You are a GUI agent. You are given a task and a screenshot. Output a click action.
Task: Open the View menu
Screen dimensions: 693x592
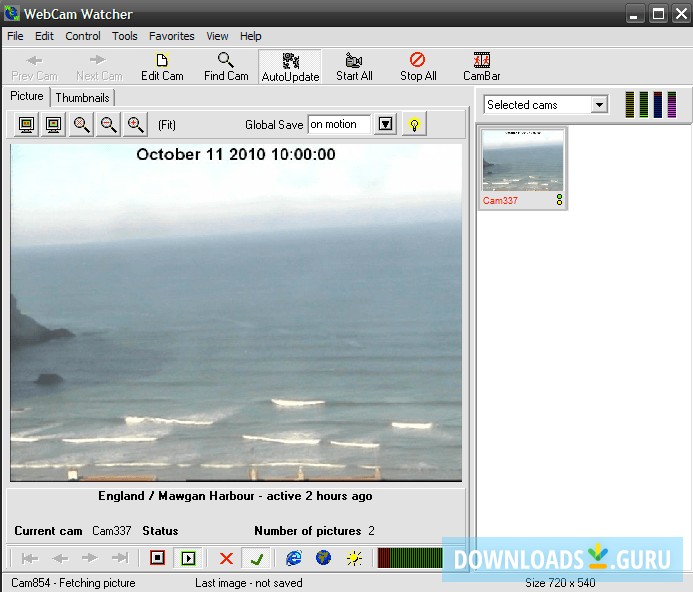pyautogui.click(x=217, y=36)
